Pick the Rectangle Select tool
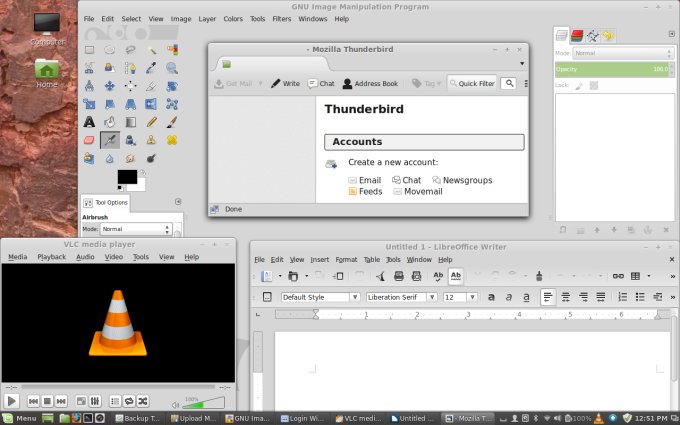Viewport: 680px width, 425px height. click(x=89, y=49)
